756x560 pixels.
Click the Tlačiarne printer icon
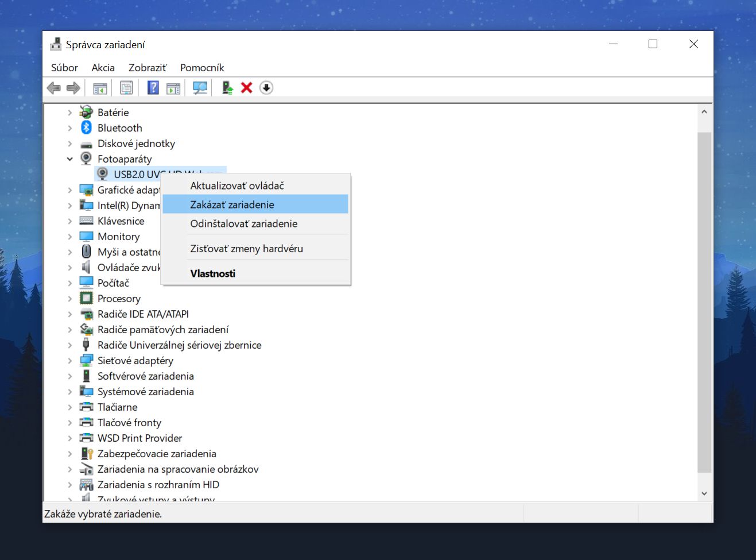click(x=86, y=407)
